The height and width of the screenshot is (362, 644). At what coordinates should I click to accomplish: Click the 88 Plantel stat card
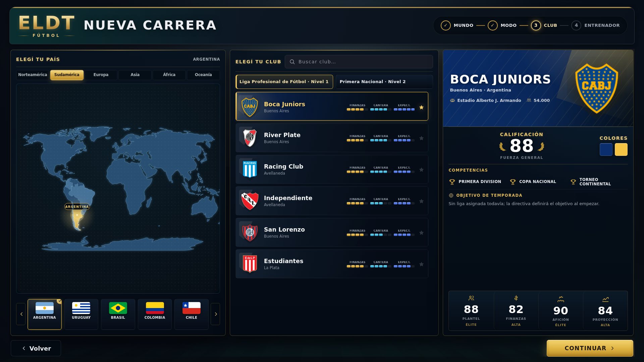point(471,311)
